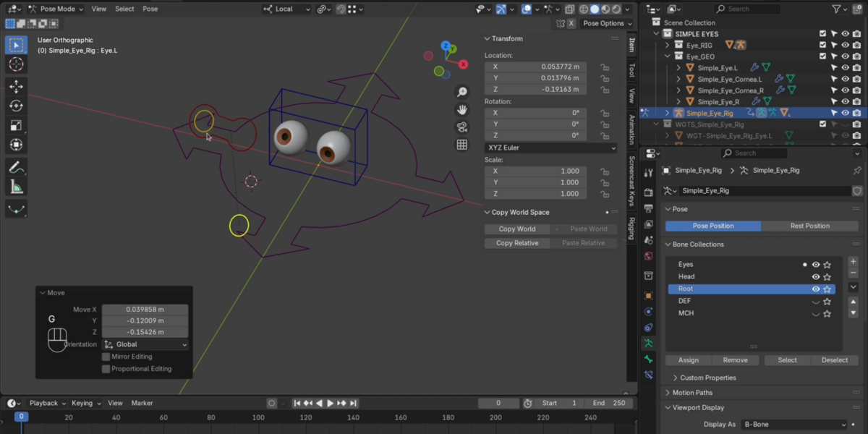Click the pan hand viewport icon
The image size is (868, 434).
462,109
